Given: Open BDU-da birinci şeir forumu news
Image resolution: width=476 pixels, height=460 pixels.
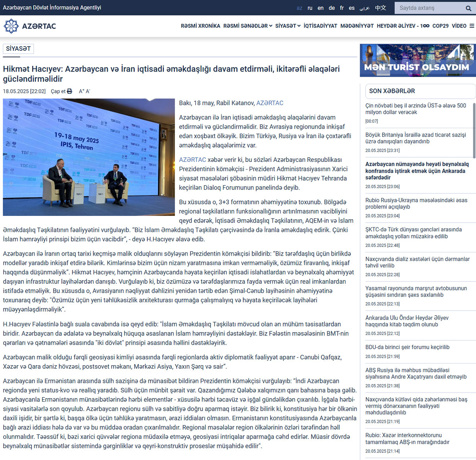Looking at the screenshot, I should 407,347.
